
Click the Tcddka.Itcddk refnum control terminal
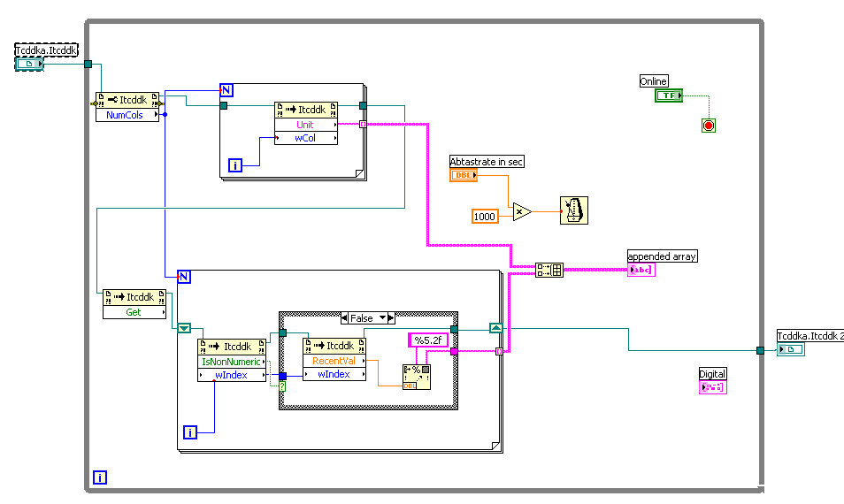coord(29,64)
